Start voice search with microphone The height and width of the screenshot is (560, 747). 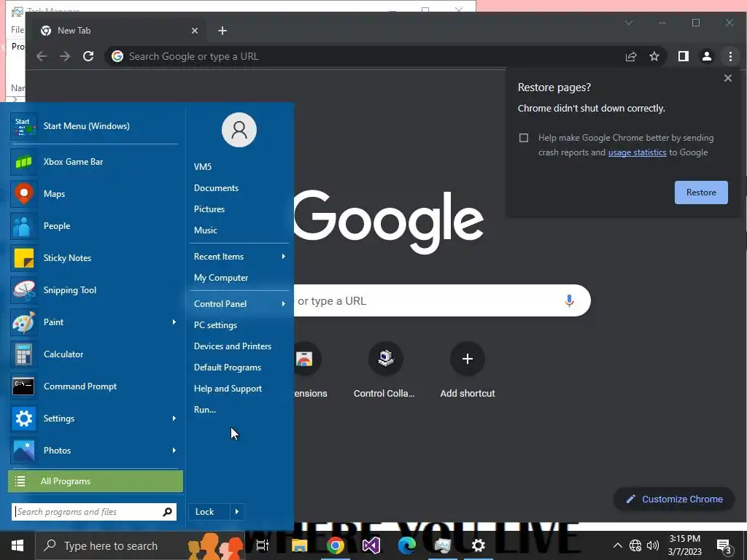[569, 300]
